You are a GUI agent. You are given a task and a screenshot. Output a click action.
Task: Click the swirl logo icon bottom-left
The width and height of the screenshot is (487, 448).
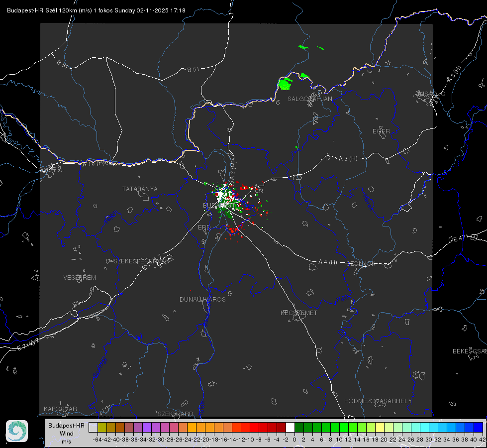[x=17, y=431]
